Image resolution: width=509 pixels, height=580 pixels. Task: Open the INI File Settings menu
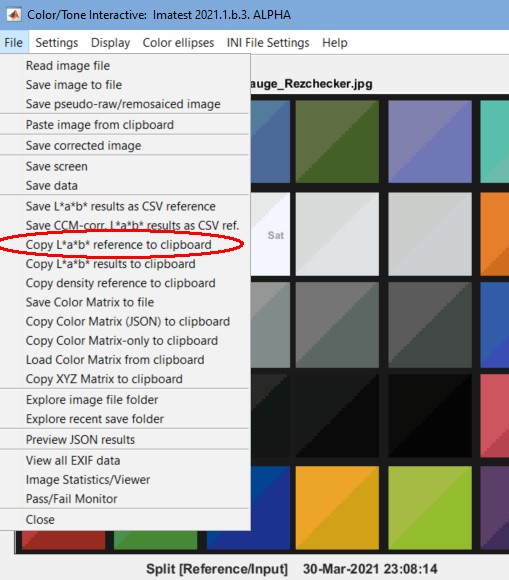(268, 43)
